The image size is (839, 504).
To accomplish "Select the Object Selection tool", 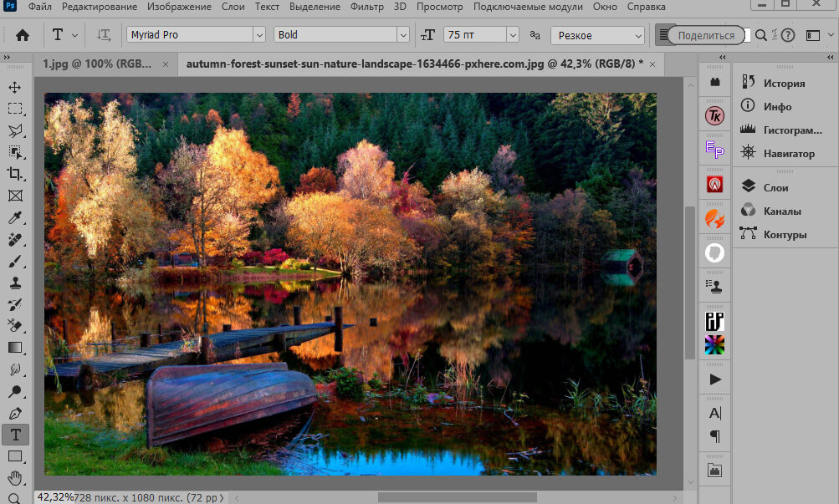I will pos(15,152).
